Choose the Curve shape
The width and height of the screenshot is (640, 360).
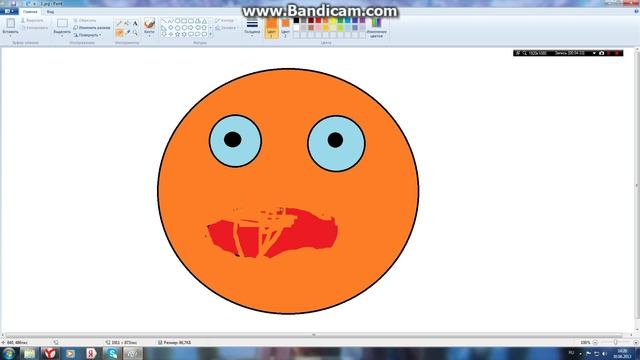(171, 21)
